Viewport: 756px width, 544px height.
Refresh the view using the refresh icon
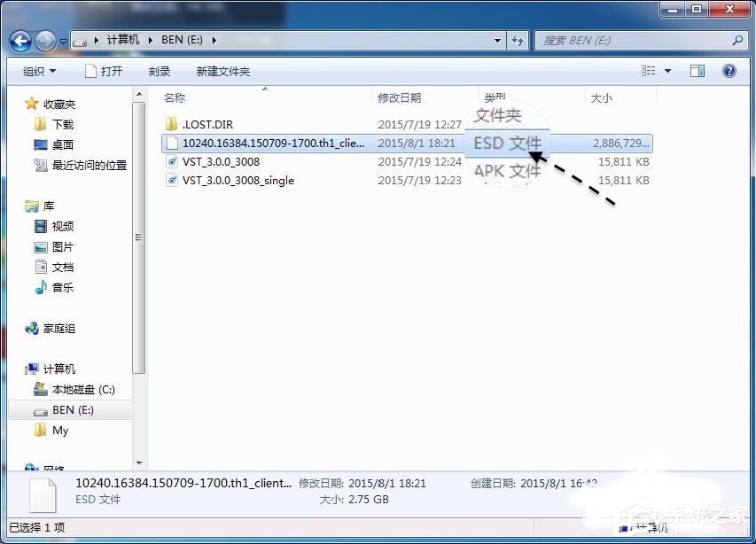pos(518,40)
